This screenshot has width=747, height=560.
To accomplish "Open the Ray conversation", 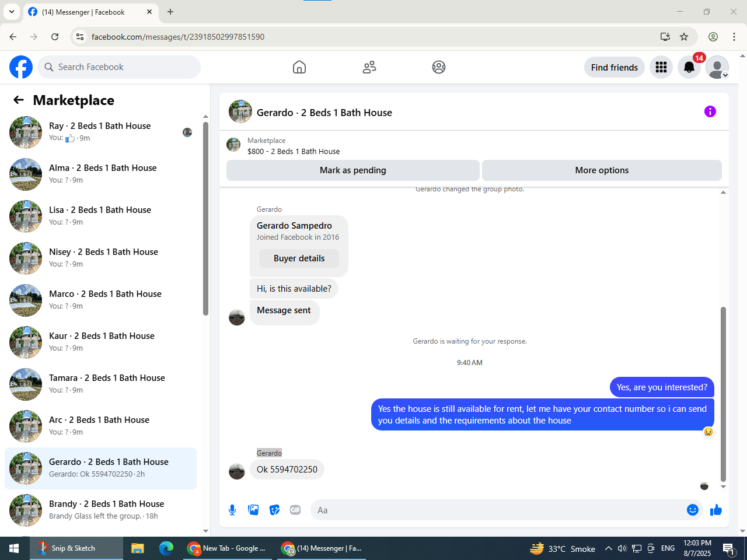I will pos(100,132).
